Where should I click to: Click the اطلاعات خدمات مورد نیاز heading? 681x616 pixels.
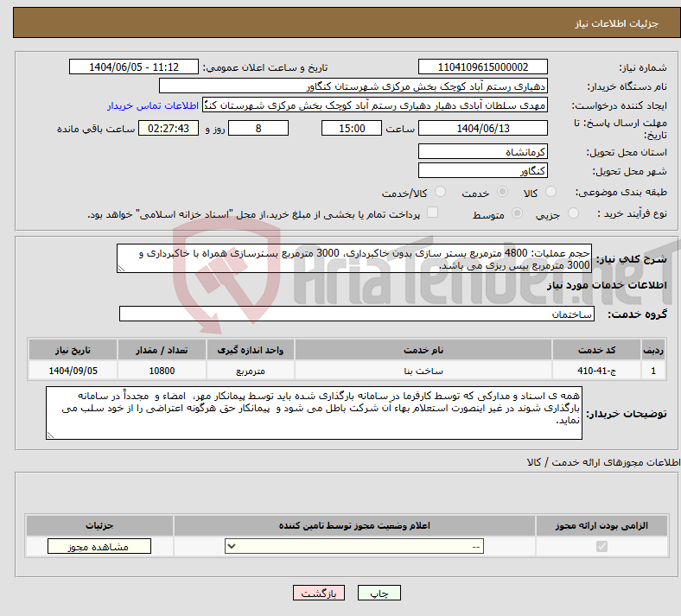click(607, 285)
